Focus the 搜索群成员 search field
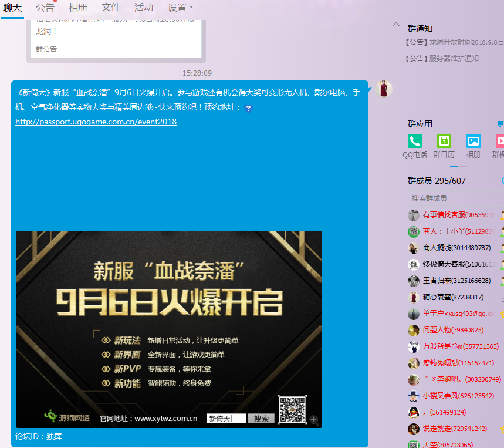 [456, 198]
